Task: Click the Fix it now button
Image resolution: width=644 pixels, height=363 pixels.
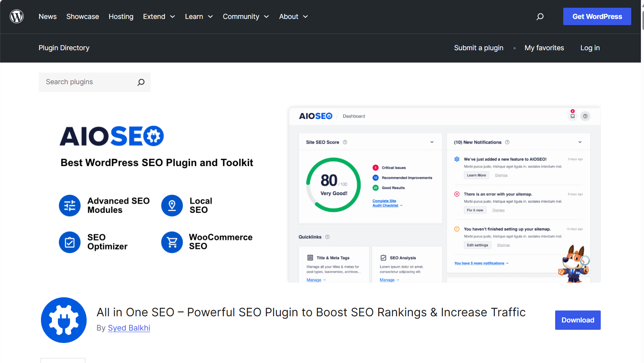Action: [475, 210]
